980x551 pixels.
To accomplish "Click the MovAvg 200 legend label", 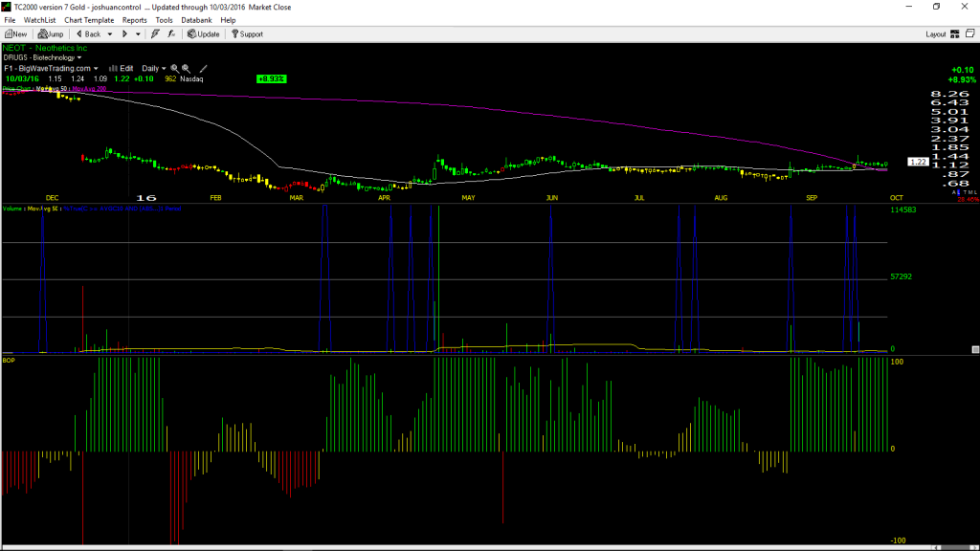I will (x=89, y=89).
